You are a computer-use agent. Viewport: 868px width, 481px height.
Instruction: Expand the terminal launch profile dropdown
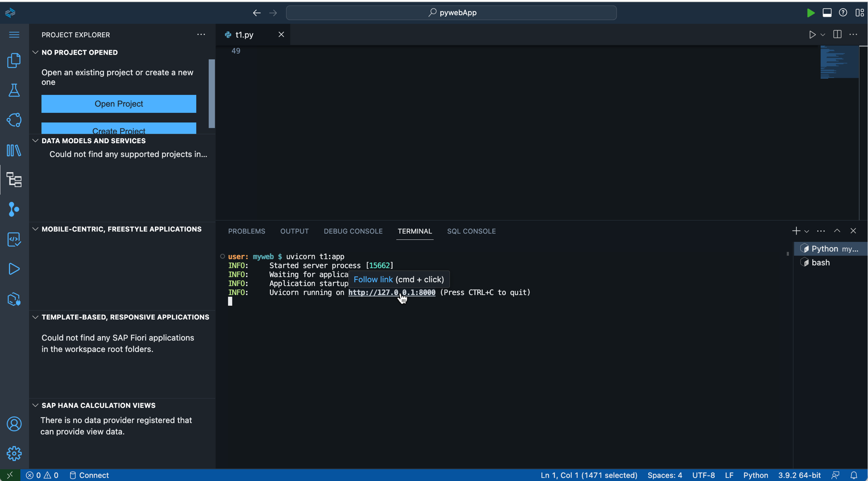(x=807, y=231)
